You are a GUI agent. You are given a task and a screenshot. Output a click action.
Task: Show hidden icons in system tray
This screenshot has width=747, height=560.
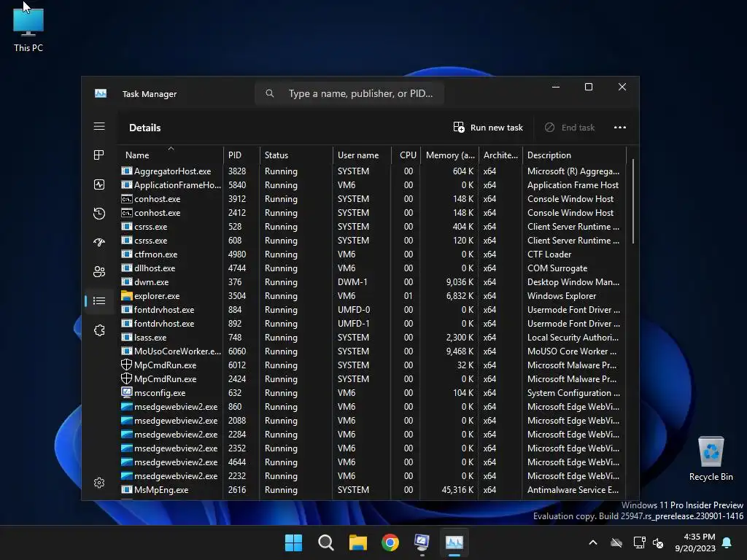pyautogui.click(x=593, y=542)
